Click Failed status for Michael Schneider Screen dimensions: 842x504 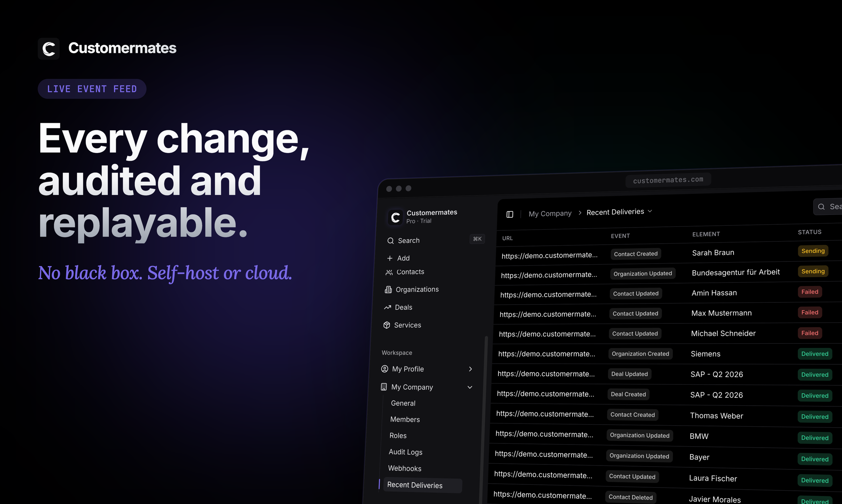[810, 333]
